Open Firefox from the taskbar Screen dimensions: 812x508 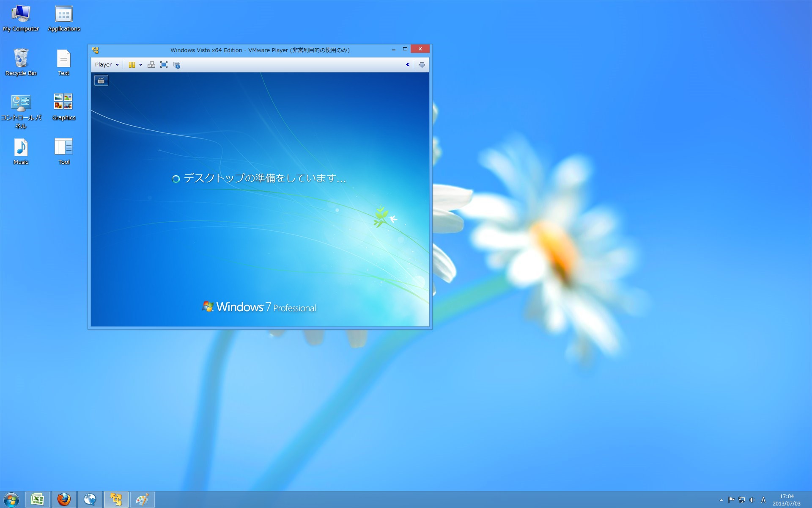pos(64,500)
